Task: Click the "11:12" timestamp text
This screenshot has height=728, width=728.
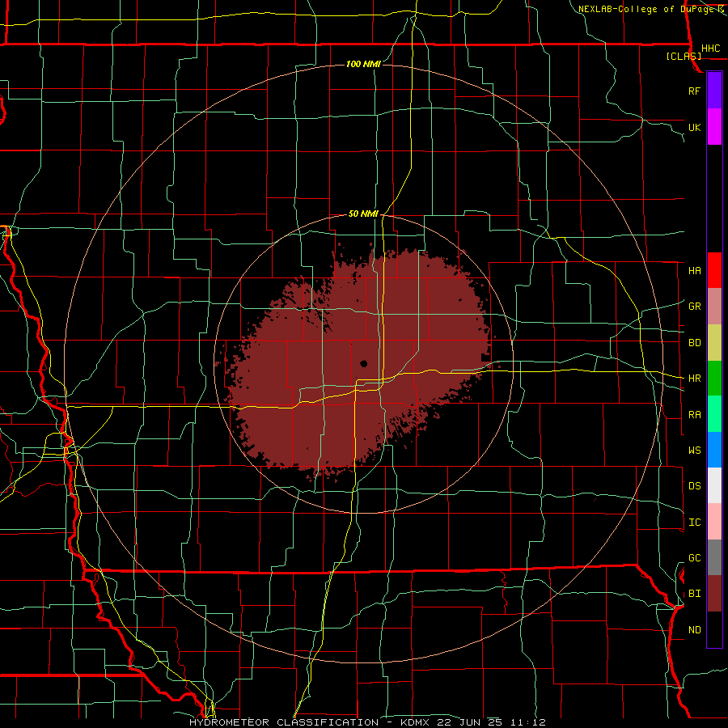Action: coord(527,722)
